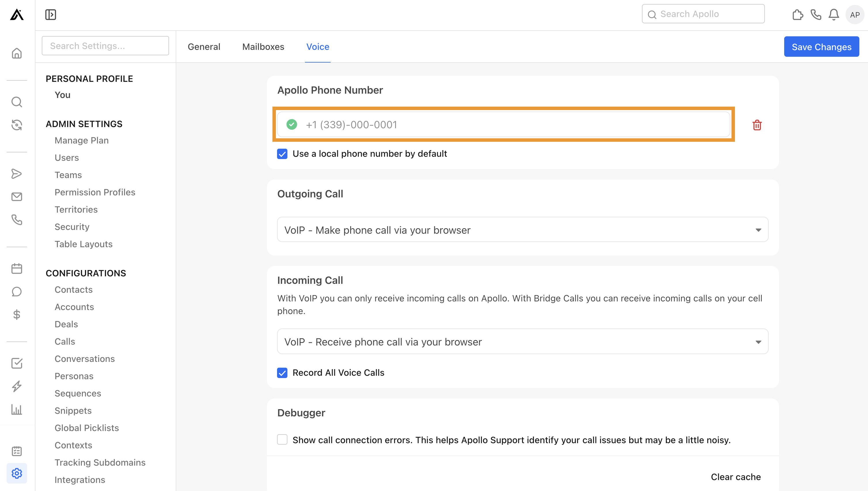
Task: Click inside the Search Settings field
Action: [105, 46]
